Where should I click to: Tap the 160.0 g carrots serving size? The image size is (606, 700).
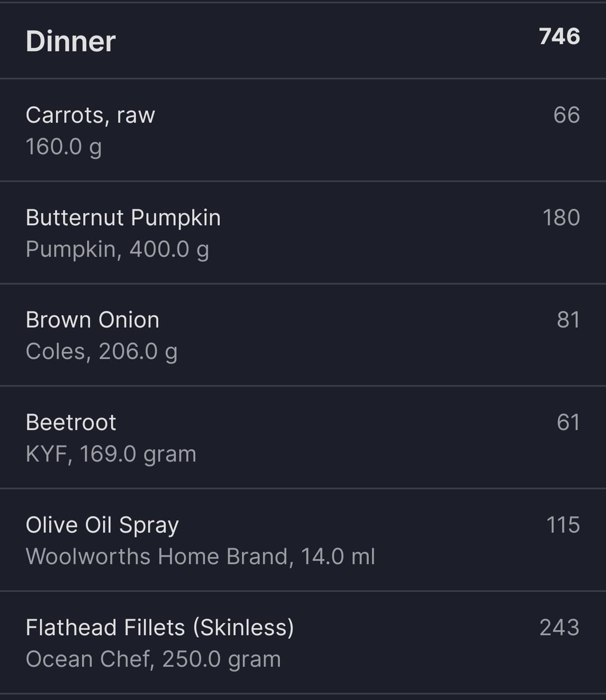point(63,147)
